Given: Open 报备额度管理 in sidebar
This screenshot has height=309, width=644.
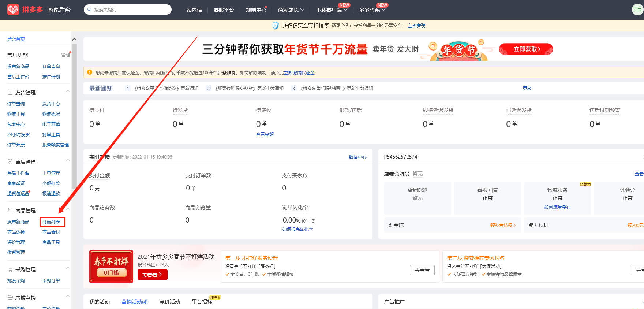Looking at the screenshot, I should 56,145.
